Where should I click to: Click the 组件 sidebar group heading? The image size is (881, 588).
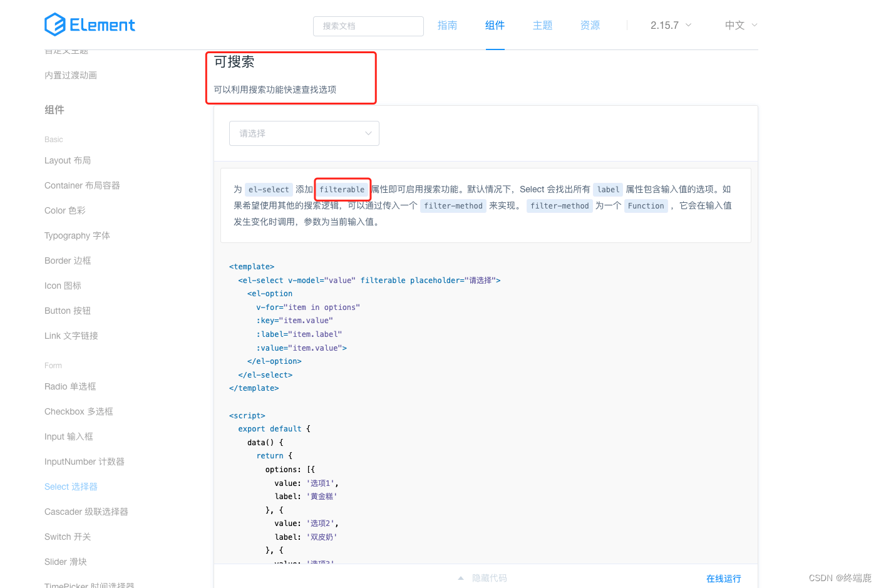pos(54,110)
